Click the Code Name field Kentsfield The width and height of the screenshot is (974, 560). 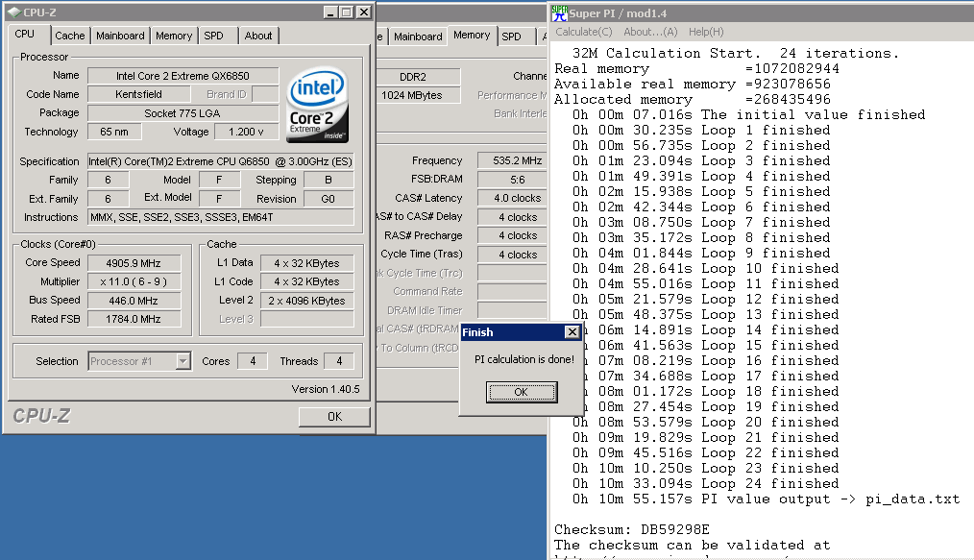(138, 94)
